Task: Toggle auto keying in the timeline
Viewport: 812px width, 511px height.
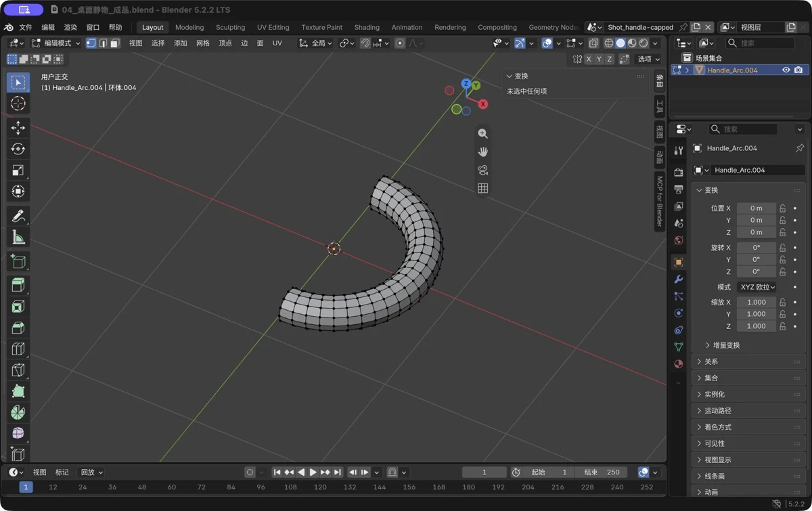Action: click(250, 472)
